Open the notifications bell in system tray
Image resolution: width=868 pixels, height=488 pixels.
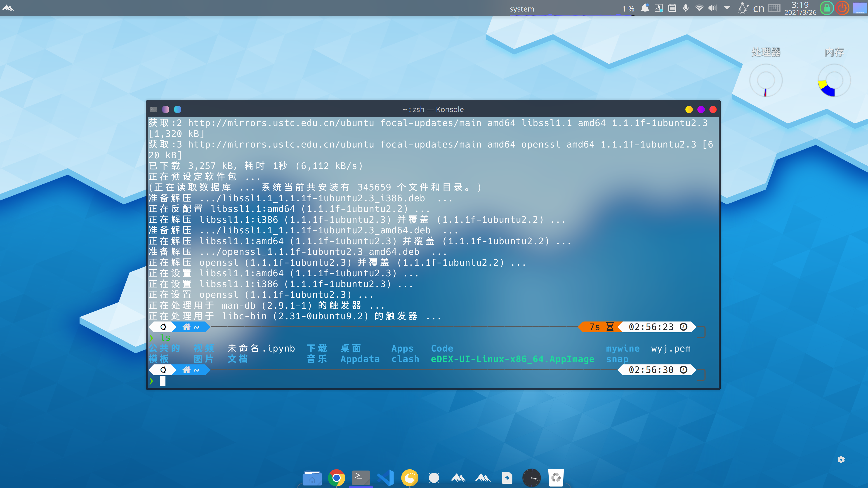(x=645, y=8)
